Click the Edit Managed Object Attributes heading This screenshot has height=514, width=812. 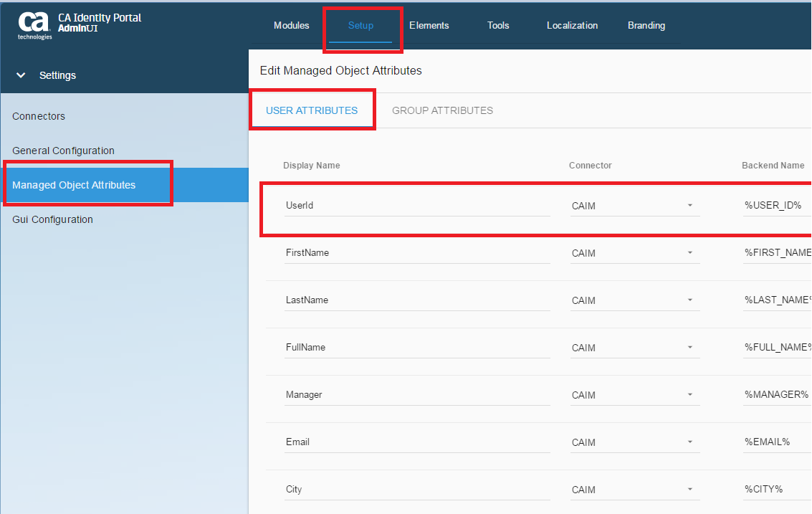point(340,70)
